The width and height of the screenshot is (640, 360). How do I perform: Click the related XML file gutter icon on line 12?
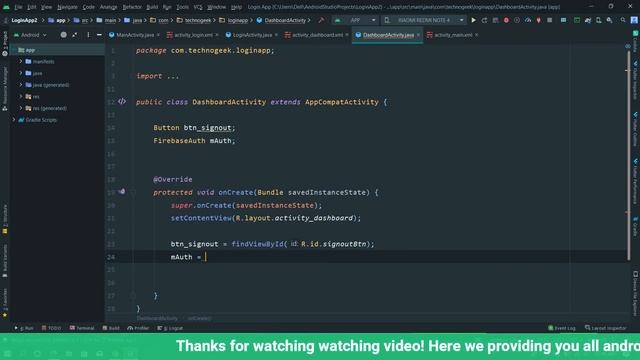point(122,102)
